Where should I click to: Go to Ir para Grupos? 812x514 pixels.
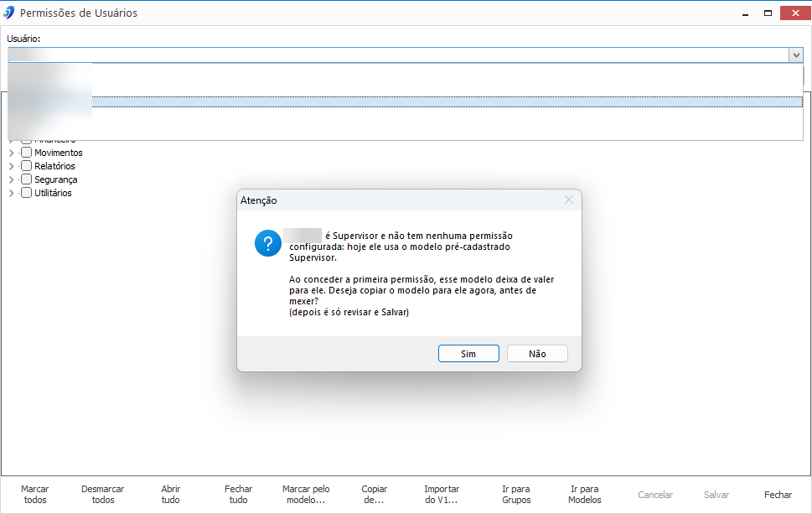(x=516, y=495)
